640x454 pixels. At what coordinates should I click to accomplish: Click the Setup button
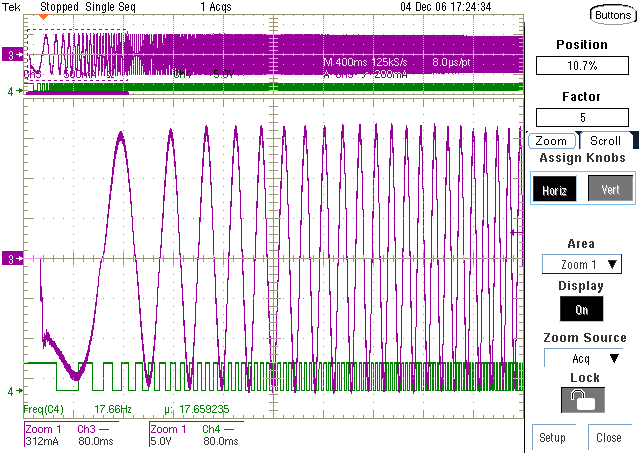(x=552, y=437)
